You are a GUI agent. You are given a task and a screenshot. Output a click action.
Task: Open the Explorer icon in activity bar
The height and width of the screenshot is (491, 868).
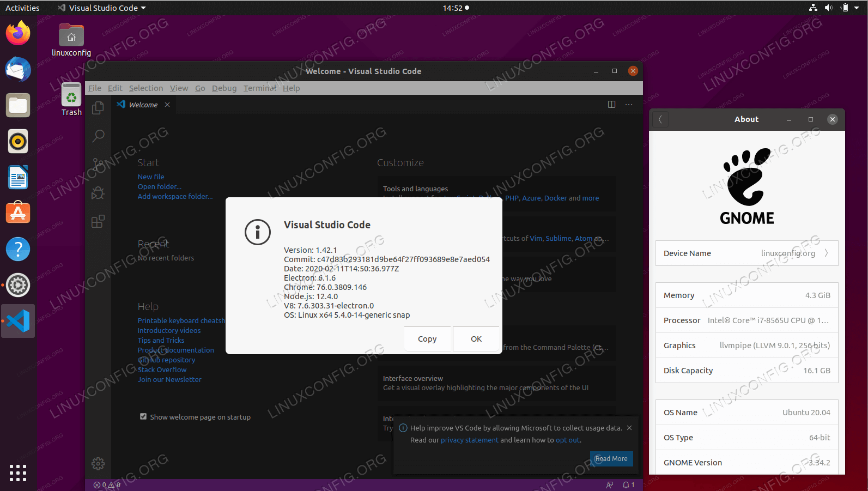tap(98, 108)
